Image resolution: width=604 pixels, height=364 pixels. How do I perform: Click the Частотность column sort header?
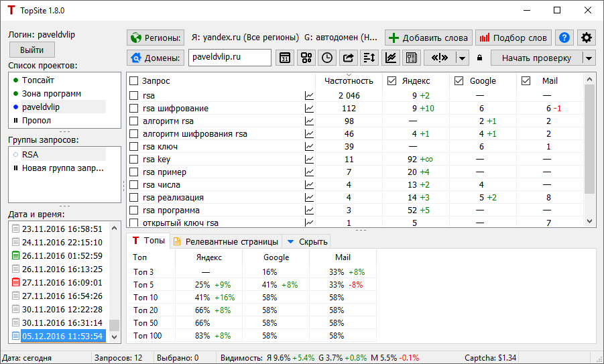tap(349, 81)
